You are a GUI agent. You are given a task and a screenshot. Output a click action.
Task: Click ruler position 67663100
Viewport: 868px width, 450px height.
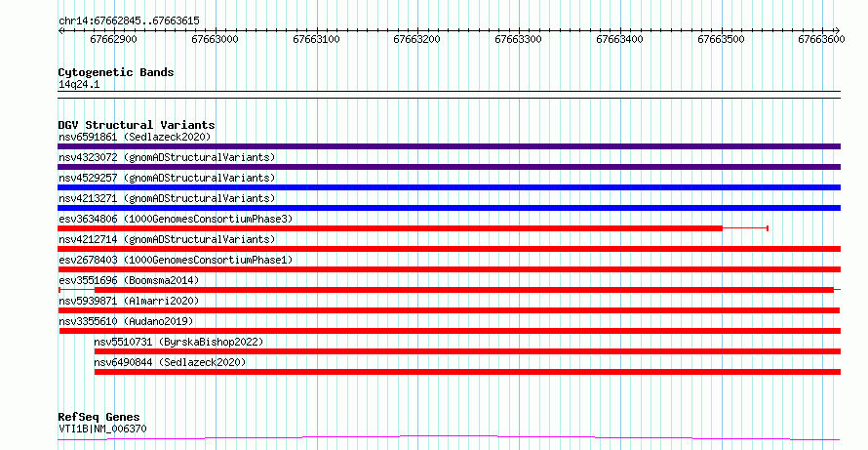316,39
